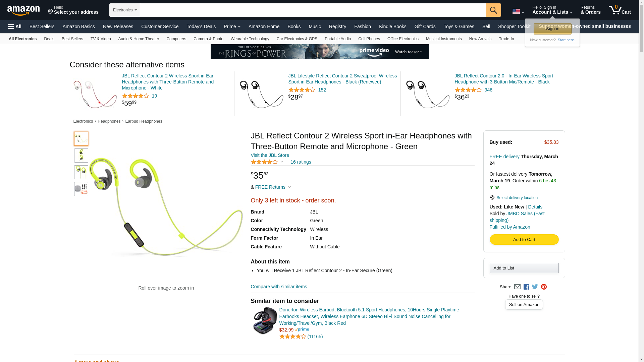Expand the FREE Returns details arrow

289,187
